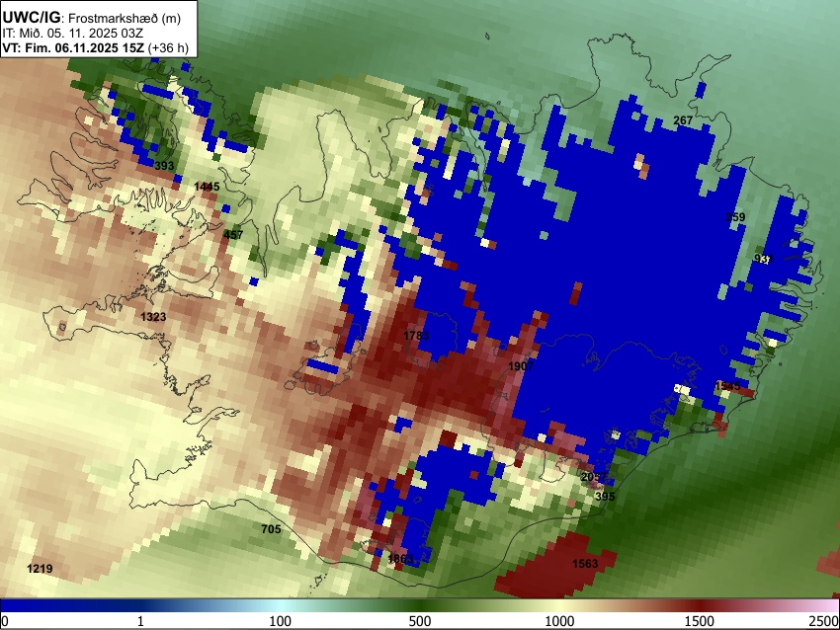
Task: Click the map value label 1863
Action: 400,559
